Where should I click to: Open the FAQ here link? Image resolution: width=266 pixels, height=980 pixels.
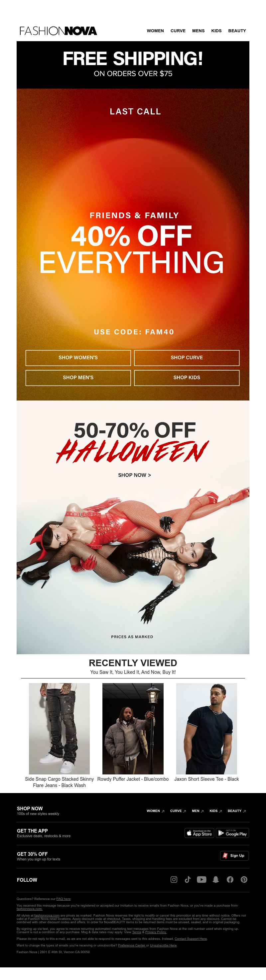[x=63, y=899]
